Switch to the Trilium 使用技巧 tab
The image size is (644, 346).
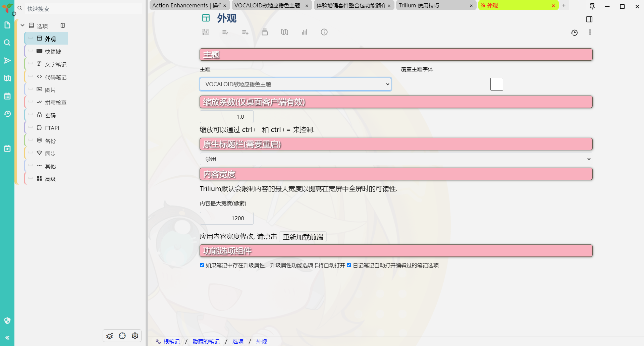(433, 5)
